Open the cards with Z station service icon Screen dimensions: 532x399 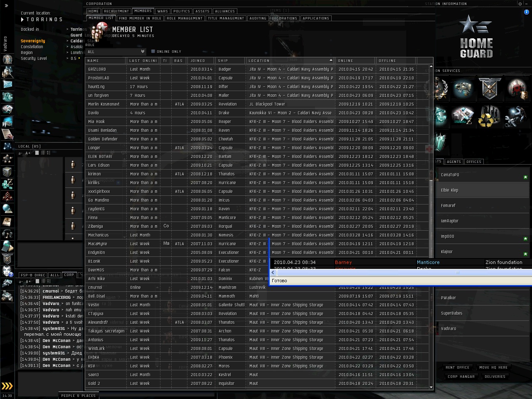click(463, 116)
